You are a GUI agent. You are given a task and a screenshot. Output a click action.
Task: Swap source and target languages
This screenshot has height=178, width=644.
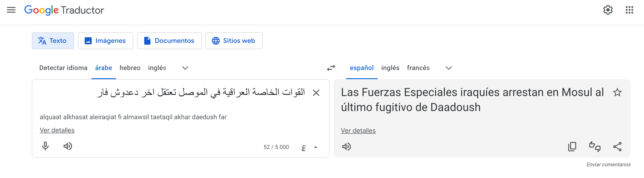click(331, 68)
